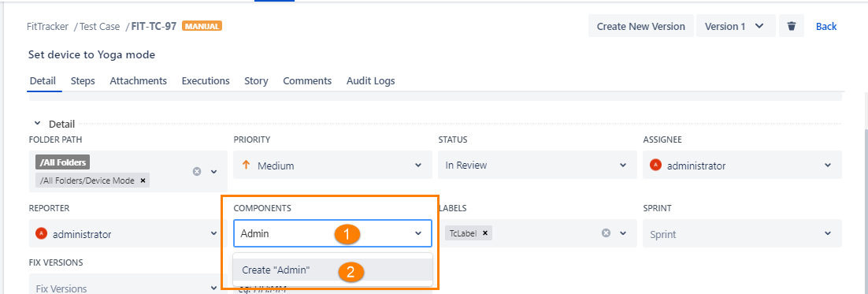Click Create New Version button
This screenshot has height=294, width=868.
(x=641, y=26)
